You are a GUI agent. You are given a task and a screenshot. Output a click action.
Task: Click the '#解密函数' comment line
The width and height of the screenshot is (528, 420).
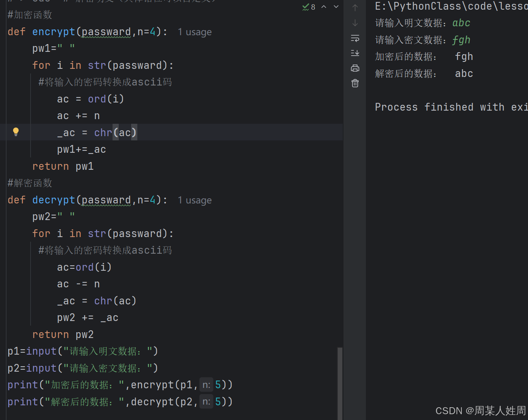click(30, 183)
